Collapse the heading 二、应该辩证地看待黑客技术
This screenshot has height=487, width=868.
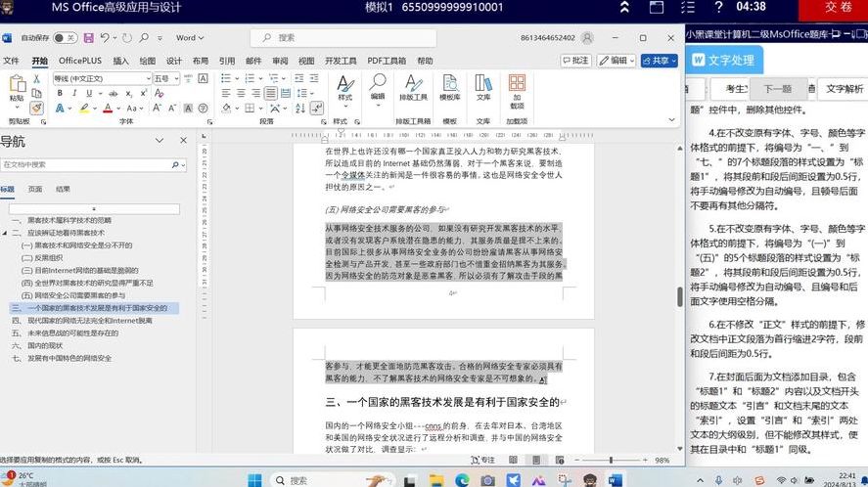click(5, 233)
